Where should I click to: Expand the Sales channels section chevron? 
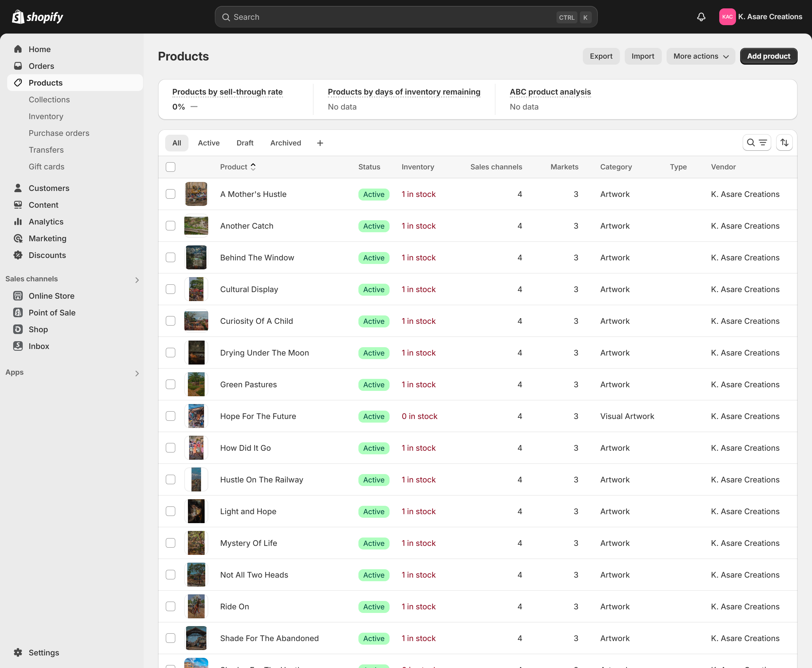pos(137,280)
